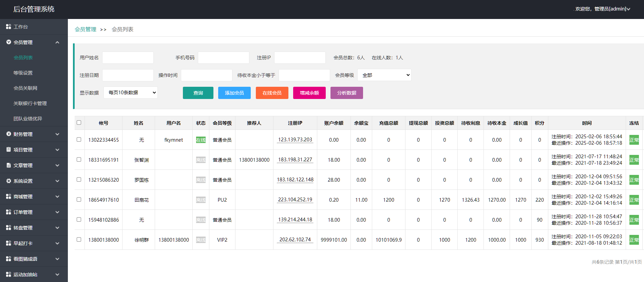The width and height of the screenshot is (644, 282).
Task: Check the row for account 13022334455
Action: coord(79,139)
